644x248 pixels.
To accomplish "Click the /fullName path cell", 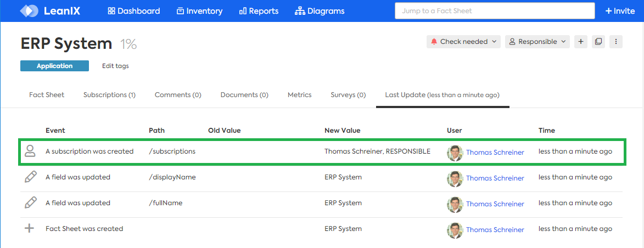I will point(165,203).
